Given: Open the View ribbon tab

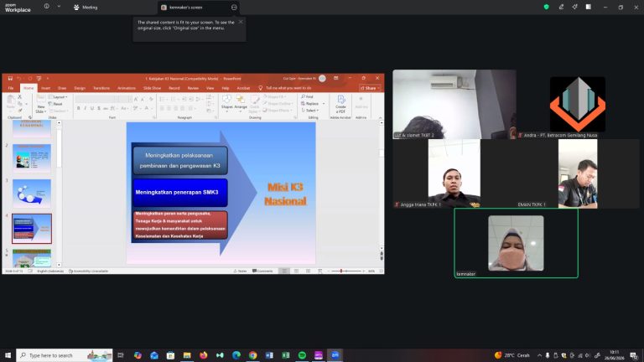Looking at the screenshot, I should pos(210,88).
